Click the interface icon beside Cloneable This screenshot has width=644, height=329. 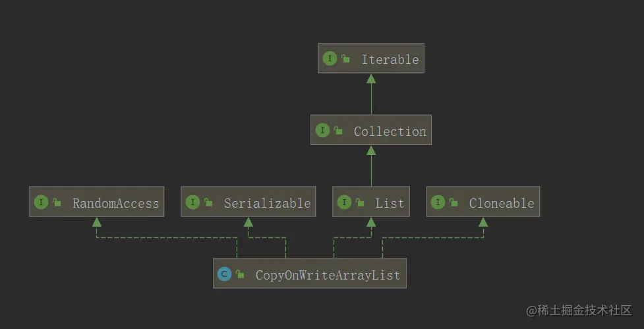(438, 202)
